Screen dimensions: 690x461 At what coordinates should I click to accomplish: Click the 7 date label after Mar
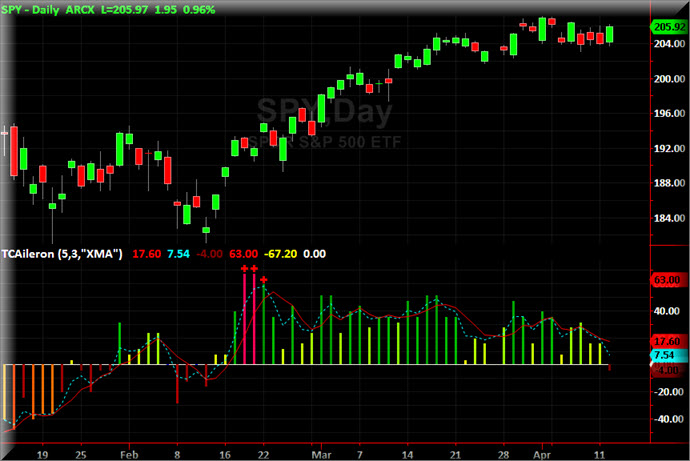coord(360,454)
